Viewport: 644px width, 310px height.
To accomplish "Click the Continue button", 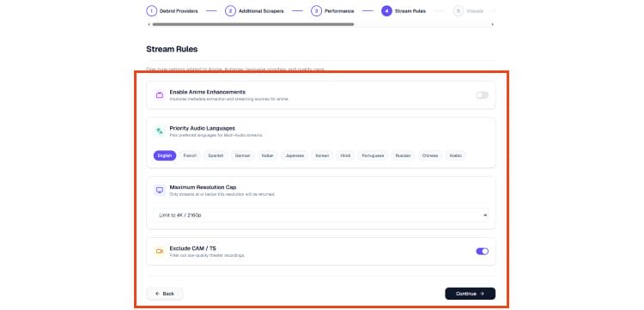I will (x=471, y=294).
